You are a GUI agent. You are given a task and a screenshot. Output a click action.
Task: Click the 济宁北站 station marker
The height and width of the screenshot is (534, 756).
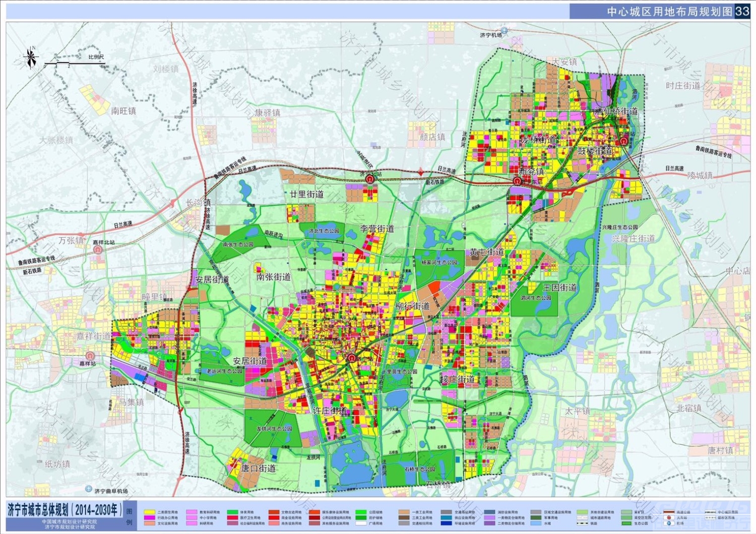click(370, 179)
